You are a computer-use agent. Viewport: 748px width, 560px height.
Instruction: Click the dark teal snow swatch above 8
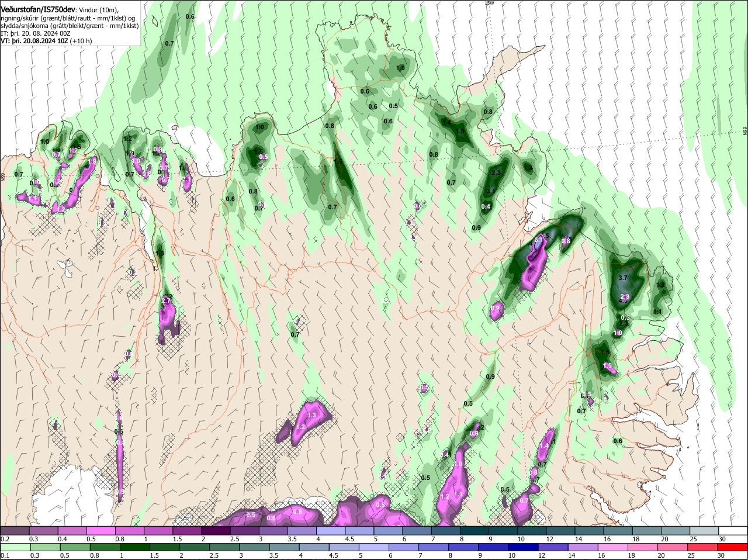click(474, 530)
